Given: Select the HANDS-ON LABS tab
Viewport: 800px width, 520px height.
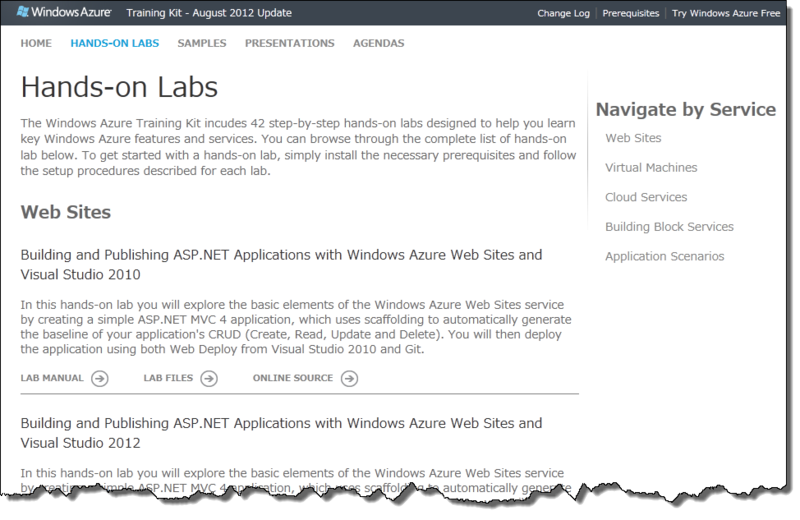Looking at the screenshot, I should pyautogui.click(x=115, y=43).
